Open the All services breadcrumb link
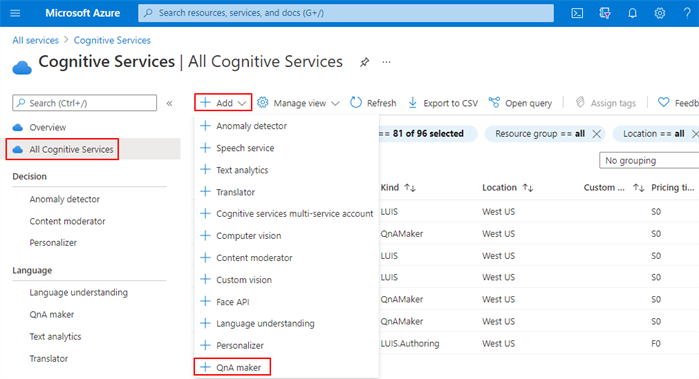 click(35, 40)
